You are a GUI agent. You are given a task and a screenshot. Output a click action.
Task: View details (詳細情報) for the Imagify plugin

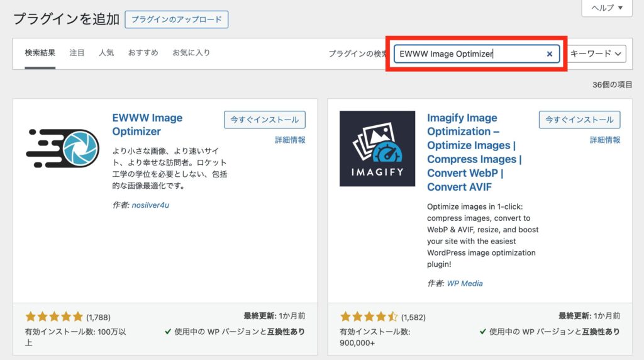[x=605, y=140]
